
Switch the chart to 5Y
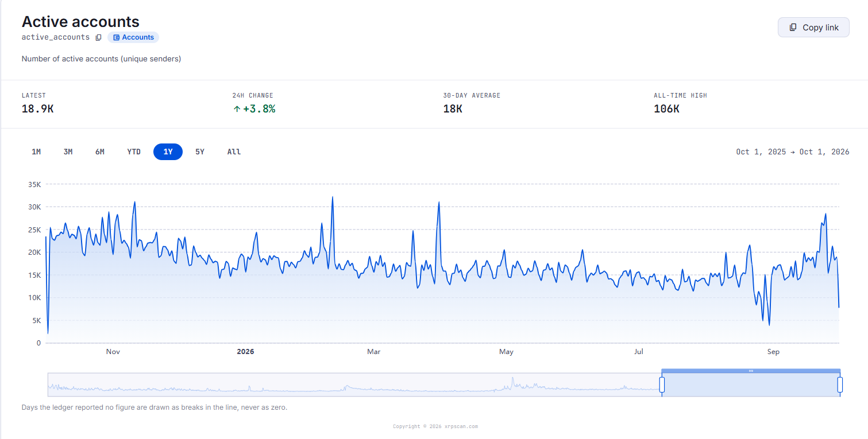coord(200,152)
